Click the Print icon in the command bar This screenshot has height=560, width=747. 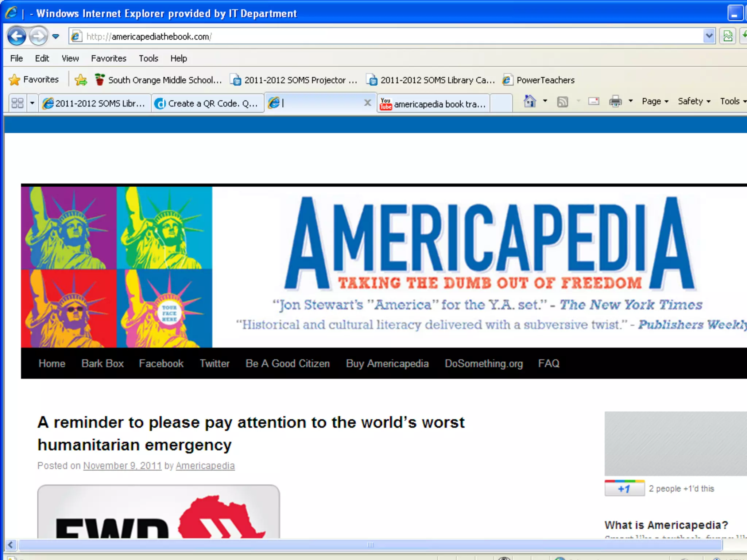click(x=615, y=101)
